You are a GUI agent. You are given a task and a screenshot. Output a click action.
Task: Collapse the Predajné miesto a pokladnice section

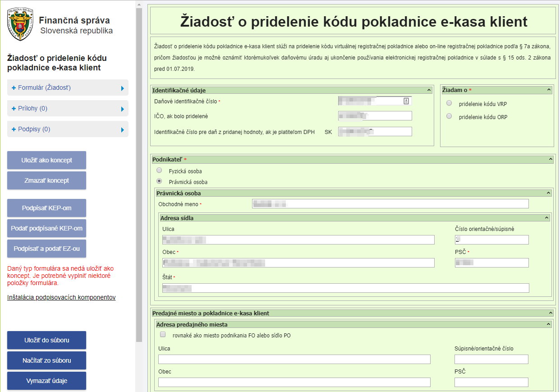pyautogui.click(x=551, y=313)
